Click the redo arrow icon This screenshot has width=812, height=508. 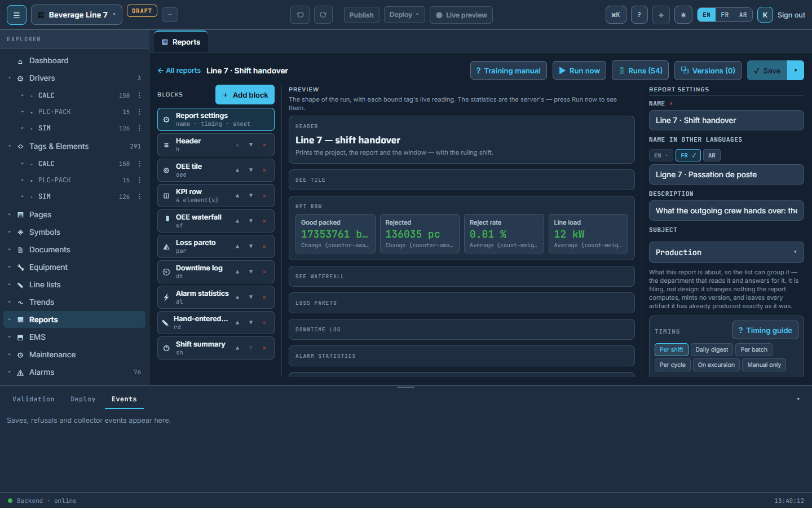(323, 15)
